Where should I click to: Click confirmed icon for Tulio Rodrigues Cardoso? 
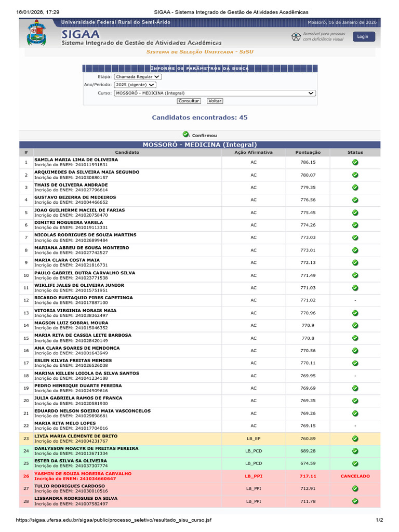(x=355, y=488)
